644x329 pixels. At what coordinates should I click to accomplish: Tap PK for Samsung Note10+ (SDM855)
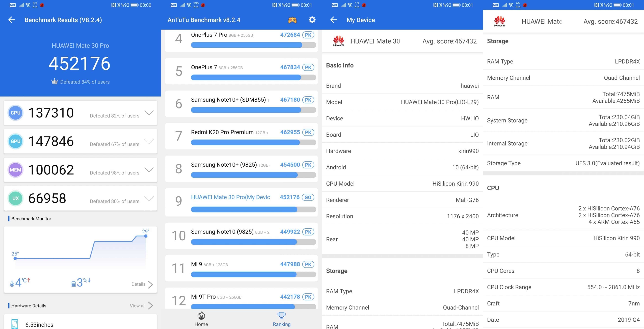[308, 100]
